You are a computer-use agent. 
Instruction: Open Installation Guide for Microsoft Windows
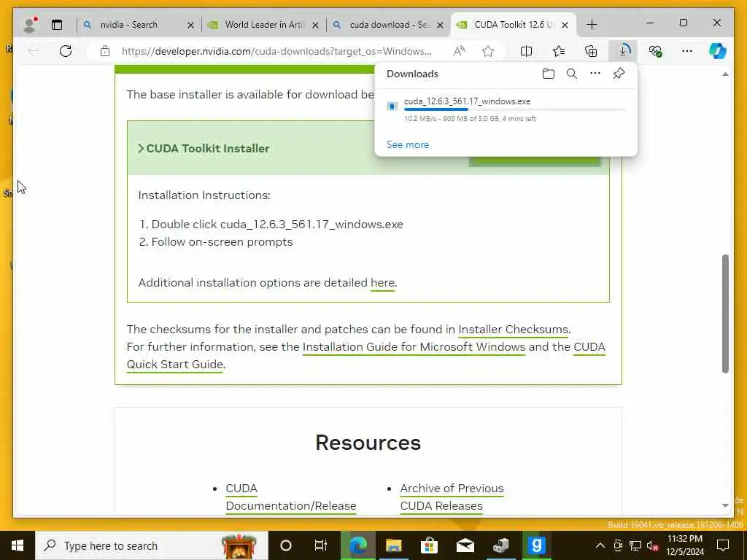point(414,347)
